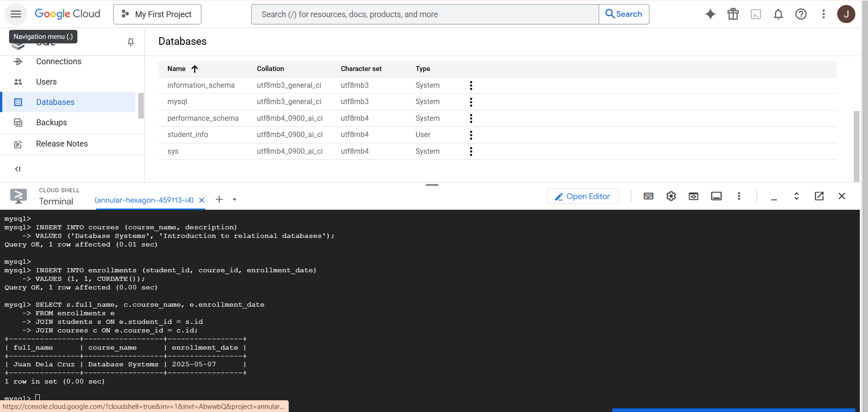The width and height of the screenshot is (868, 412).
Task: Open top bar three-dot settings menu
Action: tap(824, 14)
